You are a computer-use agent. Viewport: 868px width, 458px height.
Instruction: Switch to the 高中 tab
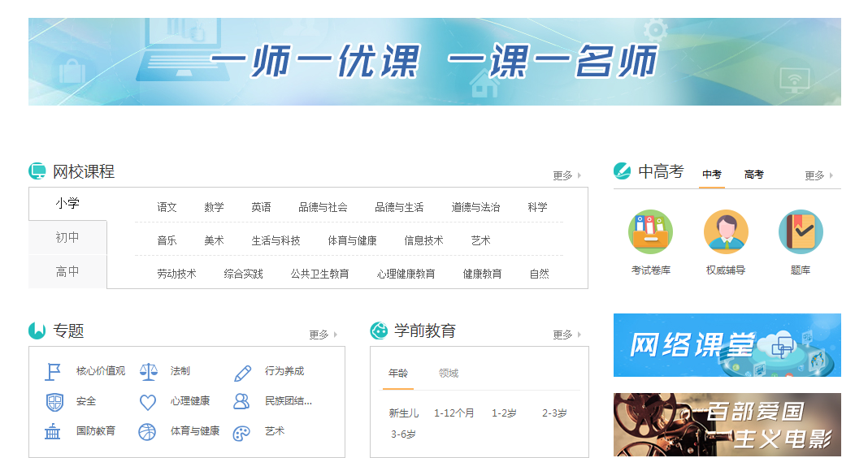click(x=67, y=271)
